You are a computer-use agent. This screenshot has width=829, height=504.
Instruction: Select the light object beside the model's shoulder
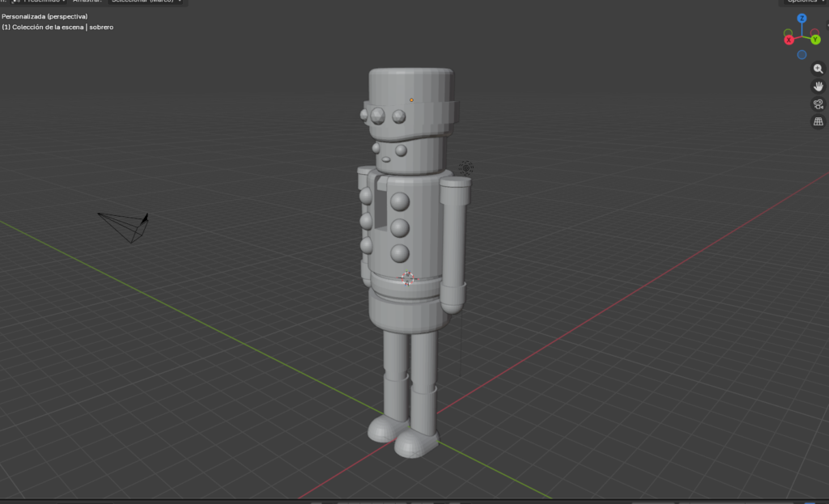tap(468, 167)
